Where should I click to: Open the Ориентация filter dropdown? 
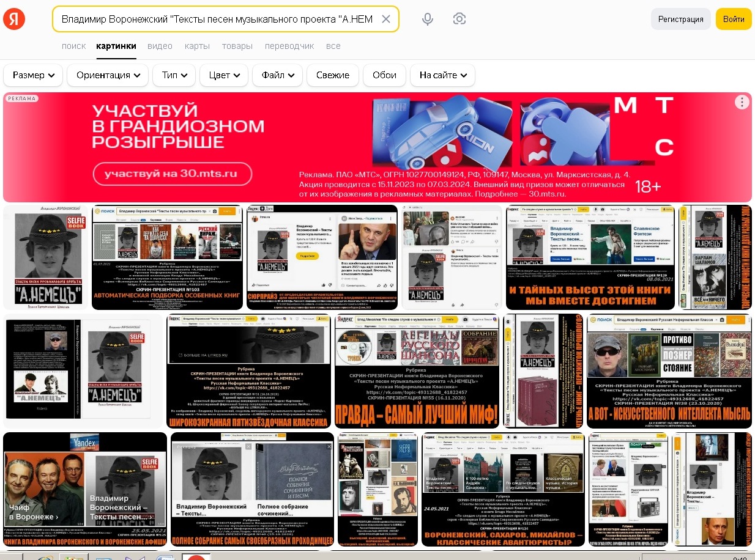click(108, 75)
